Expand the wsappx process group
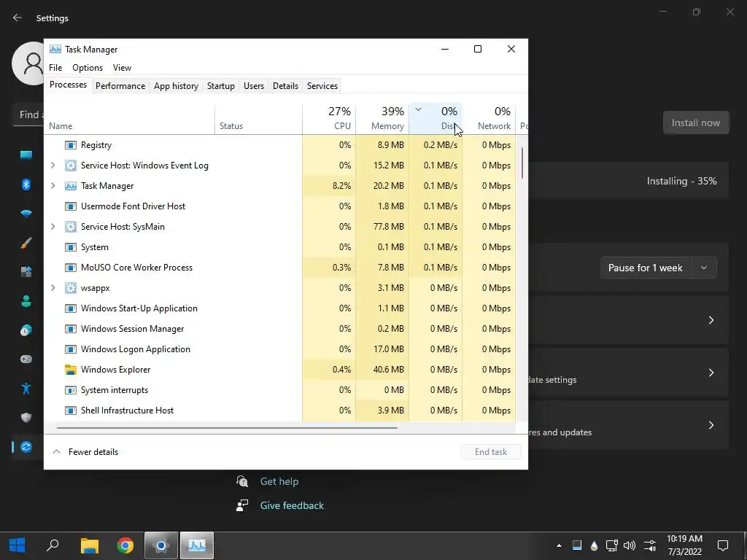Viewport: 747px width, 560px height. [53, 288]
